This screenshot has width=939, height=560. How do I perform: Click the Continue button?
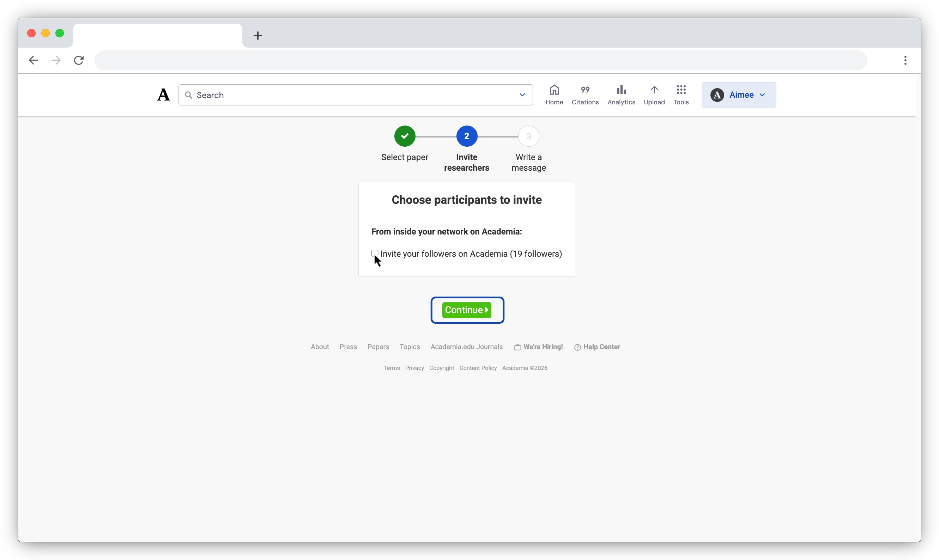pyautogui.click(x=466, y=310)
